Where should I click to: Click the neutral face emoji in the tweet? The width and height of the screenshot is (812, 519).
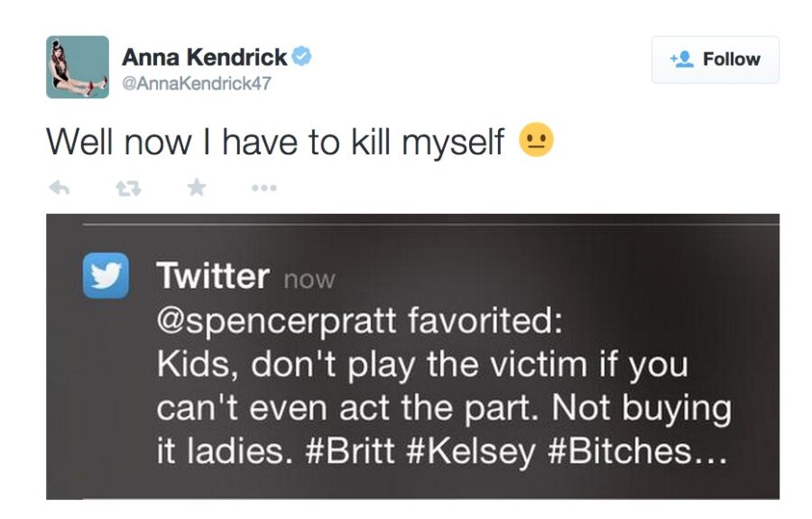coord(535,141)
